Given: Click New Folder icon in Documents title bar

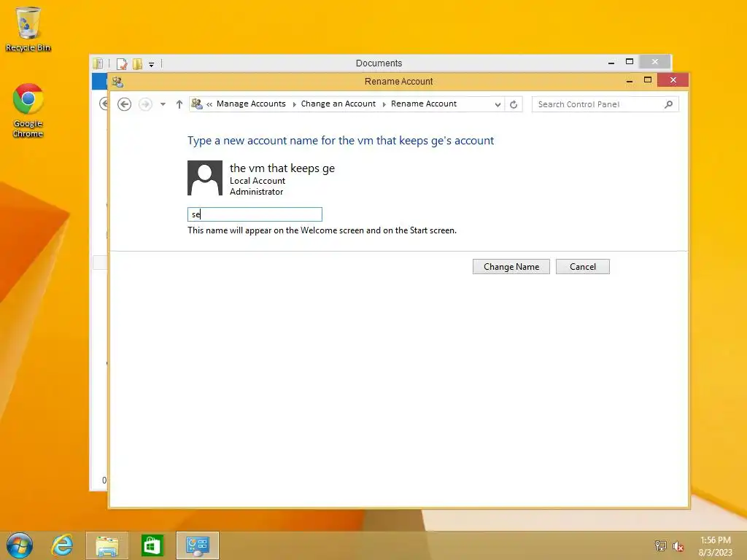Looking at the screenshot, I should 138,64.
